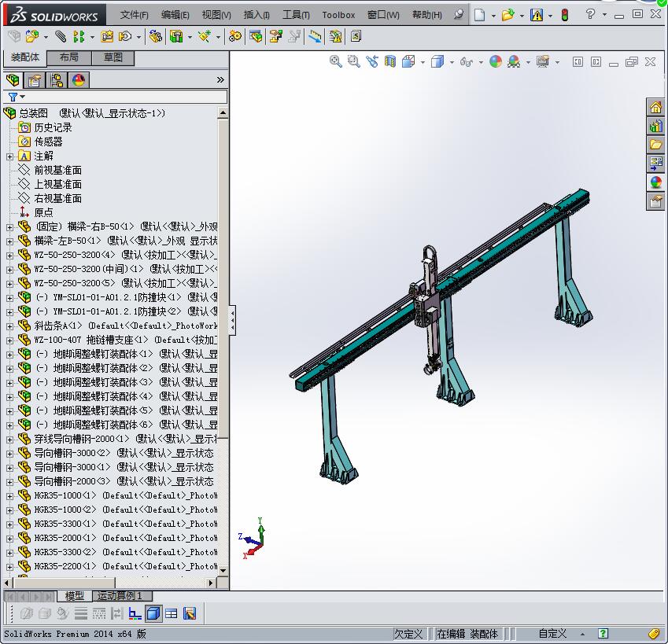Screen dimensions: 668x644
Task: Click the Show Hidden Components icon
Action: click(x=156, y=37)
